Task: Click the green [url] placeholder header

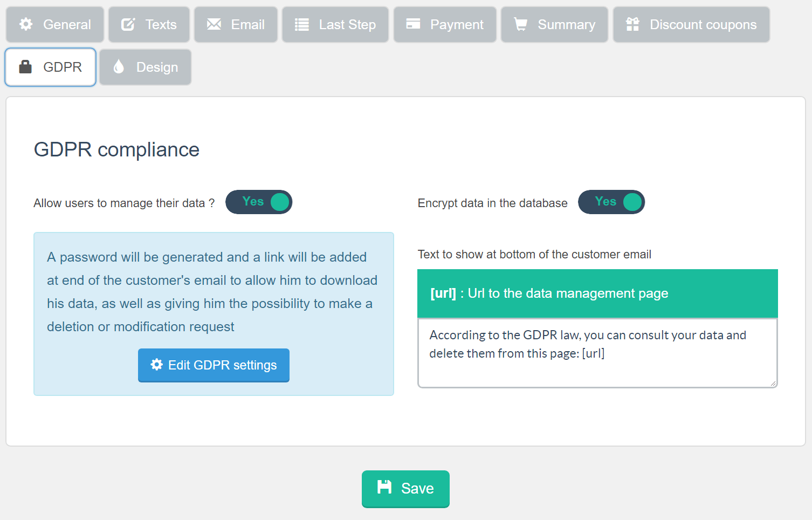Action: 597,293
